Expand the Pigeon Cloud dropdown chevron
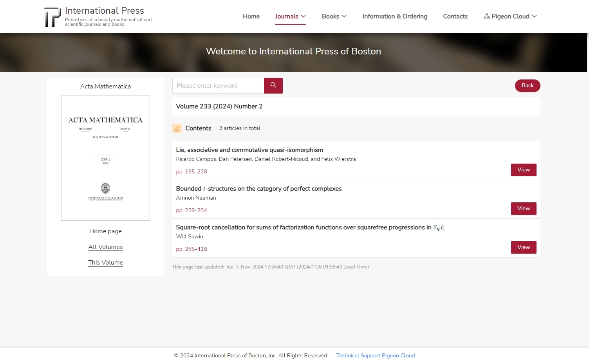This screenshot has width=589, height=364. pyautogui.click(x=535, y=16)
